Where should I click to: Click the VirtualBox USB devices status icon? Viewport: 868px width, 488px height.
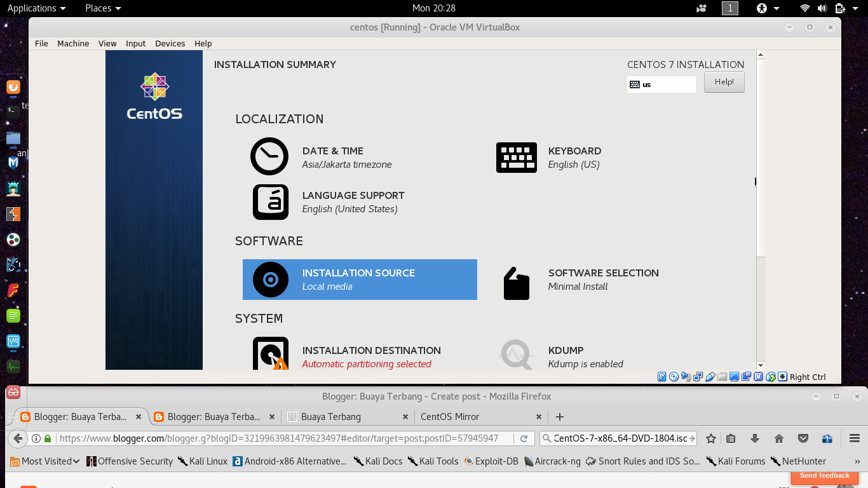pyautogui.click(x=710, y=377)
